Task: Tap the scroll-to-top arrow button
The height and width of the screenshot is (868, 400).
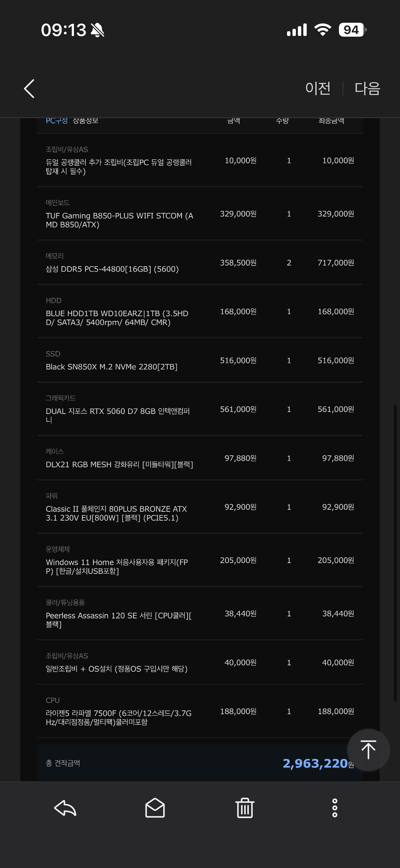Action: tap(368, 749)
